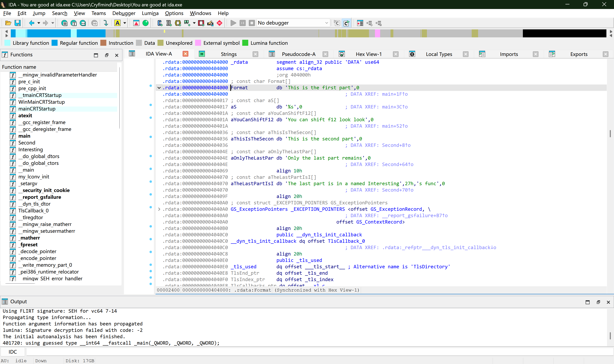Image resolution: width=614 pixels, height=364 pixels.
Task: Click the breakpoint list icon
Action: [360, 23]
